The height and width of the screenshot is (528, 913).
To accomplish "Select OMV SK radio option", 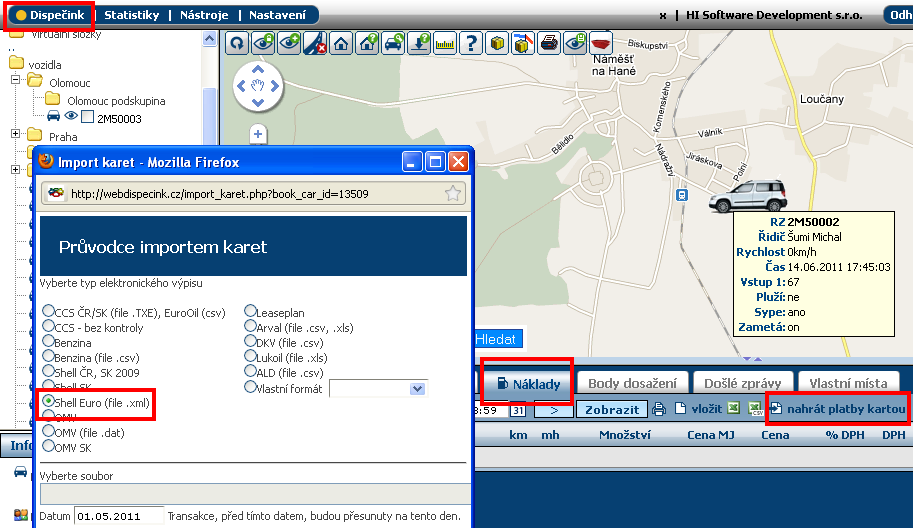I will tap(48, 446).
